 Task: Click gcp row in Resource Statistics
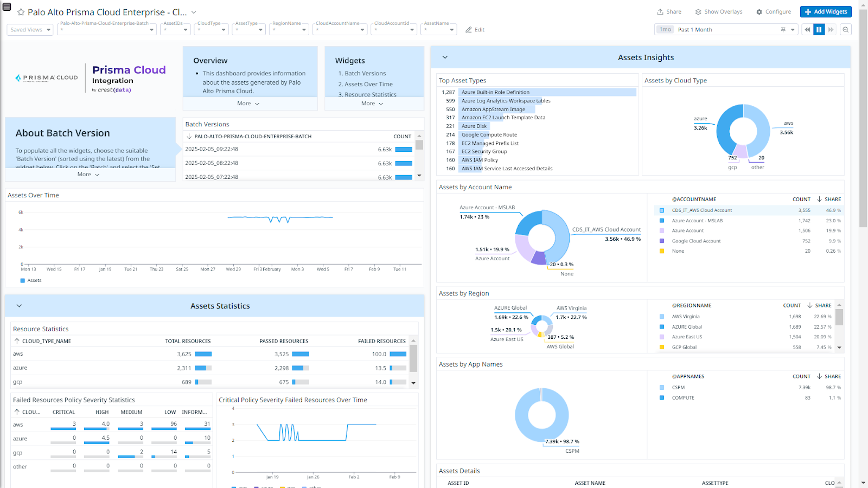coord(210,382)
